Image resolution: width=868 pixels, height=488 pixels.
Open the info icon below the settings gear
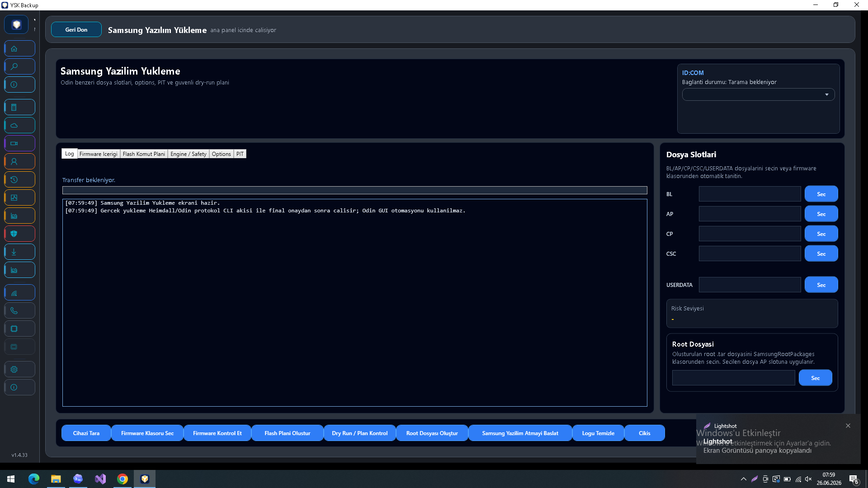pyautogui.click(x=19, y=387)
